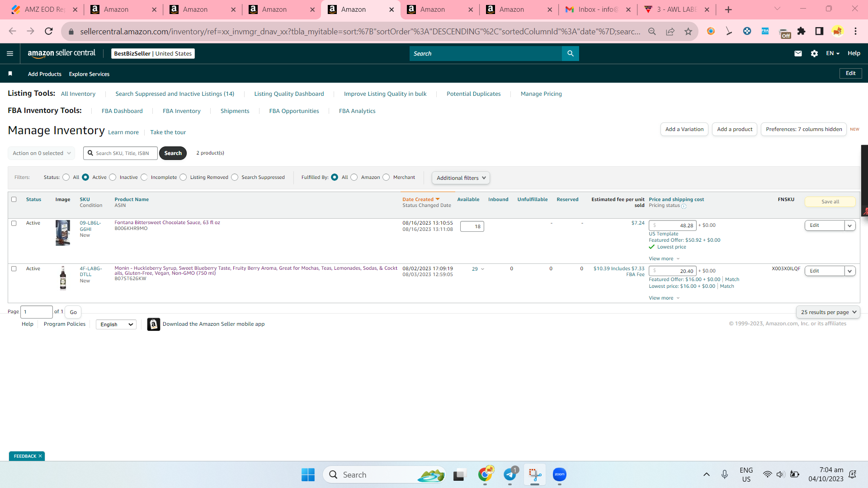
Task: Click the Amazon Seller app download icon
Action: [154, 324]
